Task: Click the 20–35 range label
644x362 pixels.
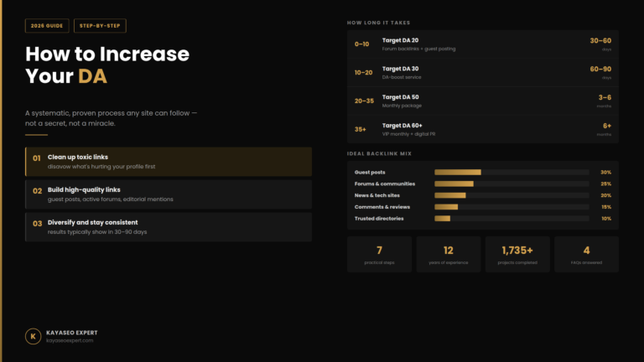Action: click(x=364, y=101)
